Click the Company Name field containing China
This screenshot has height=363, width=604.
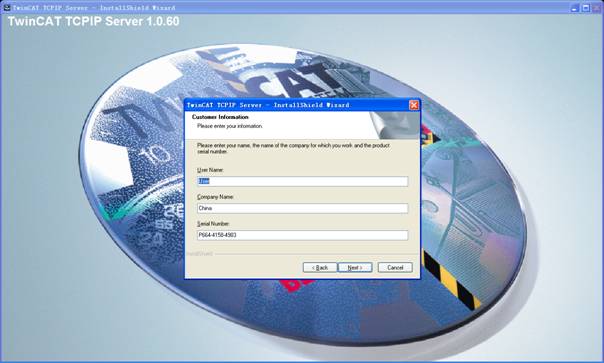[302, 208]
